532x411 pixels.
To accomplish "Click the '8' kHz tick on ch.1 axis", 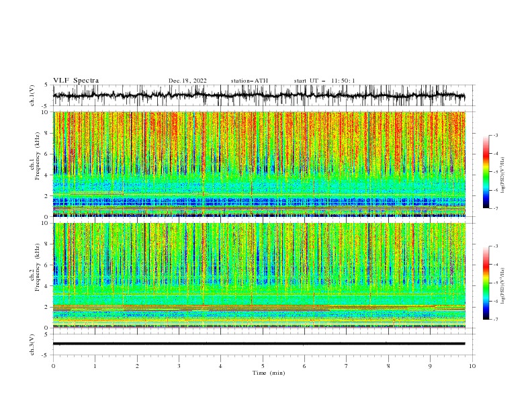I will point(47,133).
